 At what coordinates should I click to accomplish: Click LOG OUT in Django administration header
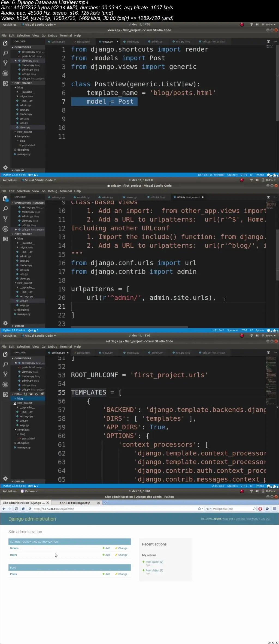(x=265, y=519)
